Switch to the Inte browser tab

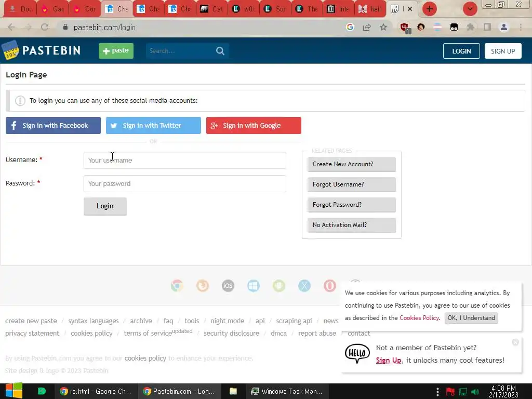(338, 9)
